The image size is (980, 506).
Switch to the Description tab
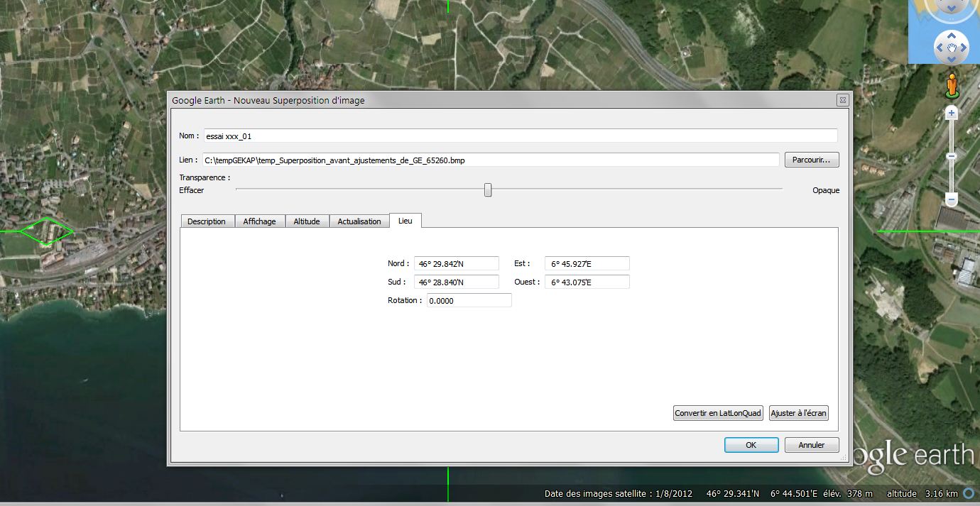(207, 221)
